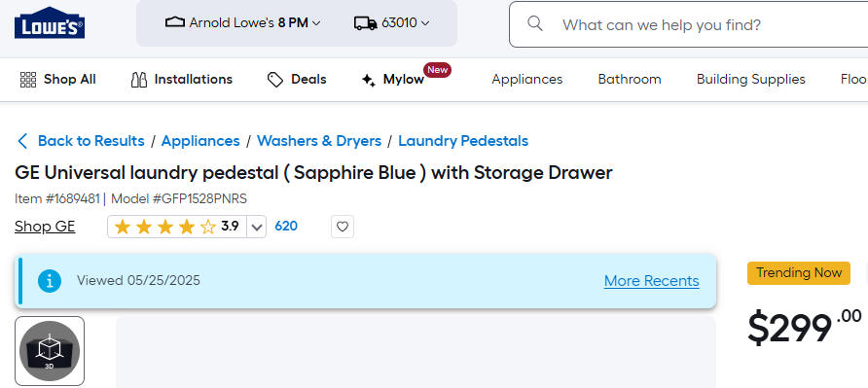Focus the 'What can we help you find?' search field
868x388 pixels.
point(689,24)
